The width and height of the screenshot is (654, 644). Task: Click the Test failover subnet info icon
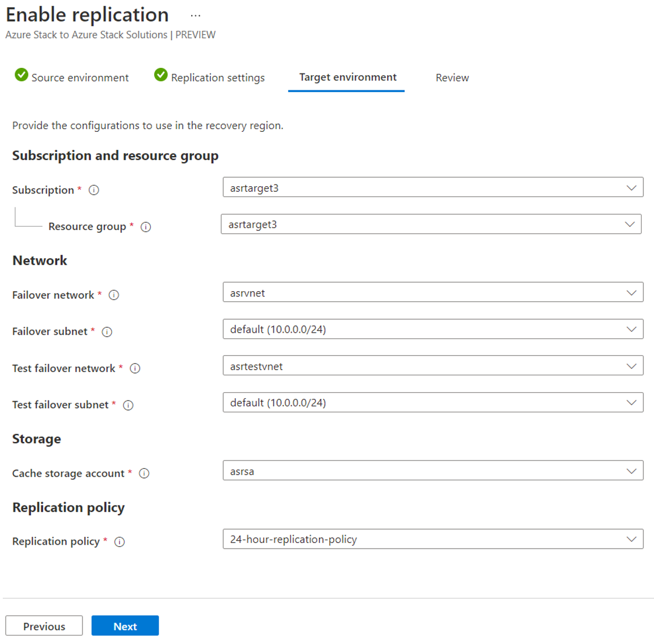(128, 405)
